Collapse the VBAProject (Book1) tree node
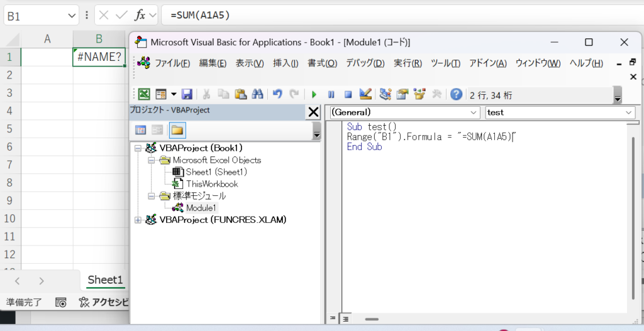Screen dimensions: 644x331 (x=138, y=148)
